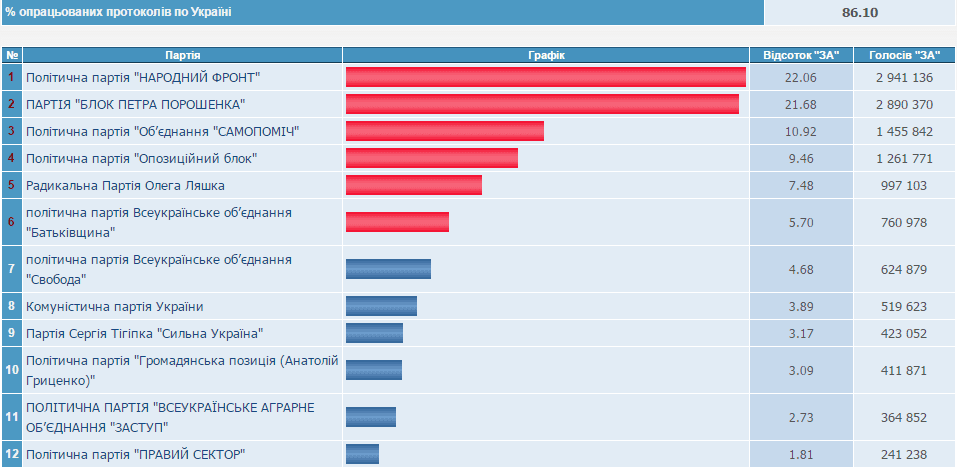This screenshot has width=957, height=467.
Task: Select percentage value 2.73
Action: pyautogui.click(x=801, y=418)
